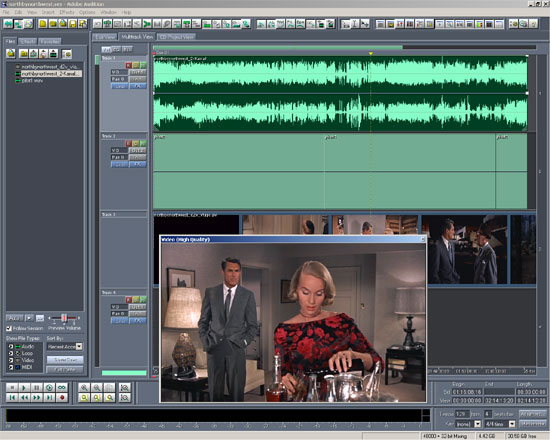Toggle Track 4 red Record arm button
The width and height of the screenshot is (550, 440).
coord(129,300)
